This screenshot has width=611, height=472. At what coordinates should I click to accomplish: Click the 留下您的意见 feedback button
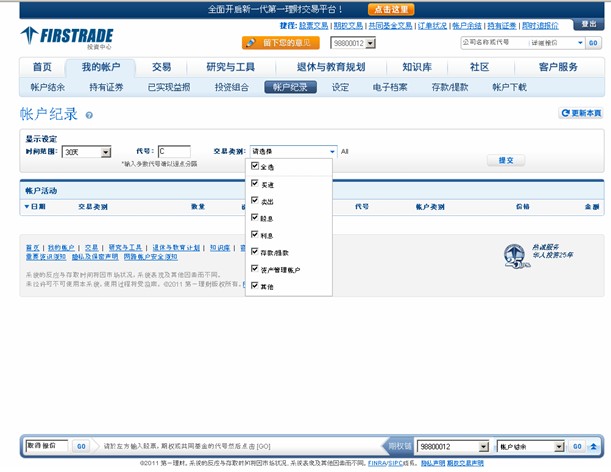click(x=280, y=43)
